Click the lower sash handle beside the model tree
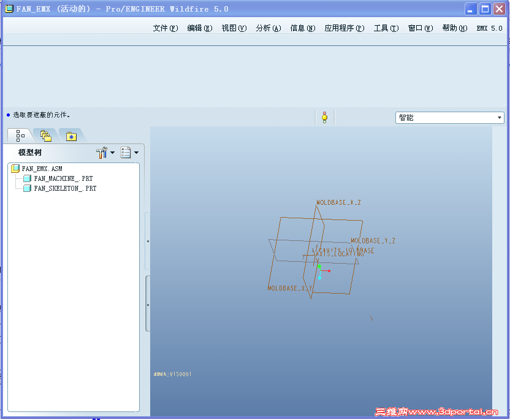This screenshot has height=420, width=510. (x=148, y=305)
